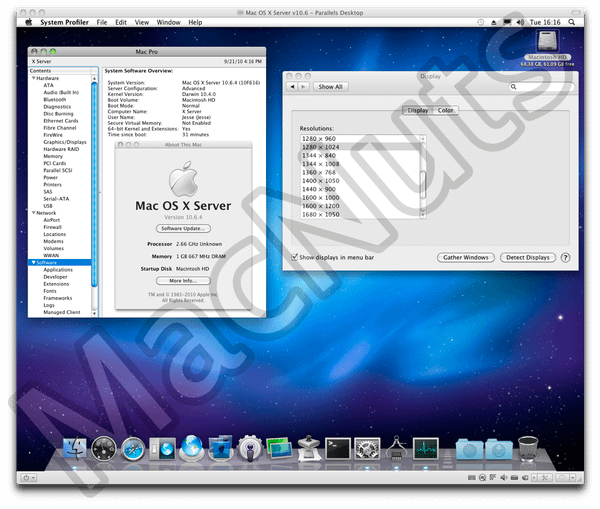Image resolution: width=600 pixels, height=509 pixels.
Task: Select USB in Hardware list
Action: [x=48, y=206]
